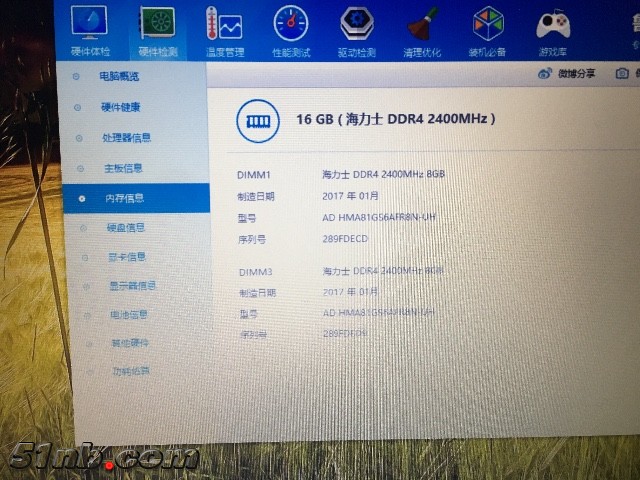The image size is (640, 480).
Task: Click DIMM3 manufacture date value
Action: (x=350, y=292)
